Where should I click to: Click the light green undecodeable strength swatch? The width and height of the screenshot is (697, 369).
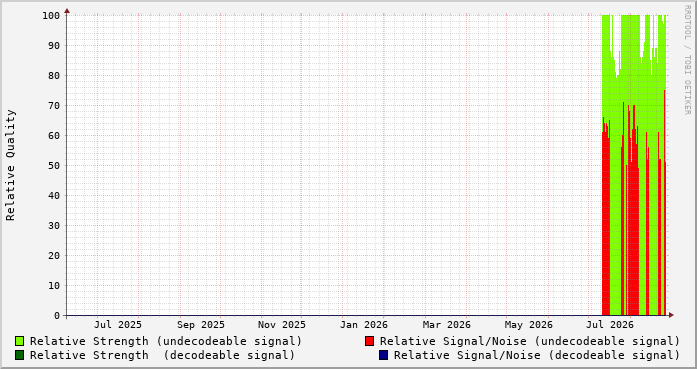pos(20,341)
